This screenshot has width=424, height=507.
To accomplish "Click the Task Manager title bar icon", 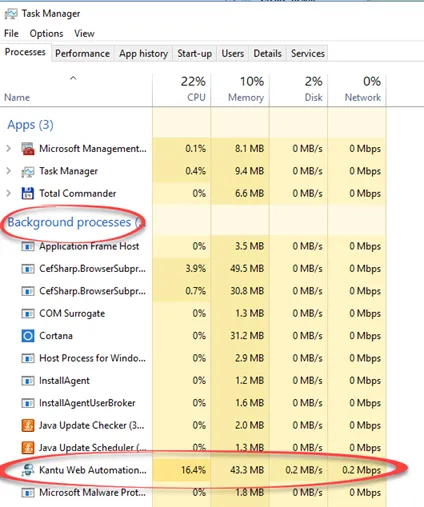I will (11, 14).
